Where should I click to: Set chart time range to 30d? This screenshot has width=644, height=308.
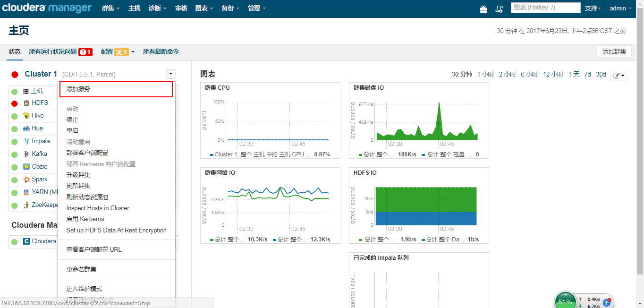(x=601, y=75)
